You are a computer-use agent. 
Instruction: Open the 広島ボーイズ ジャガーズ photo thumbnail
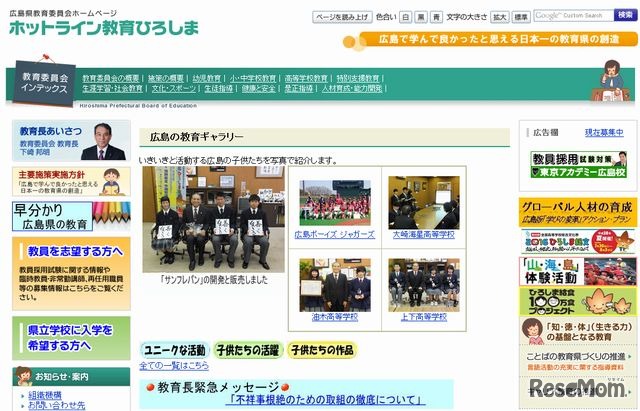(335, 203)
